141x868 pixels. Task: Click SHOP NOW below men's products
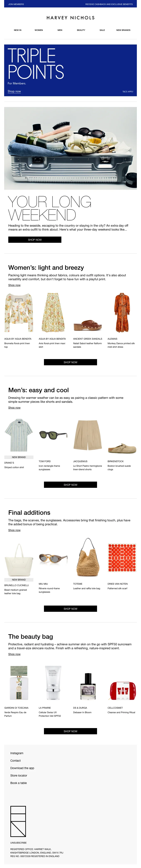[70, 484]
